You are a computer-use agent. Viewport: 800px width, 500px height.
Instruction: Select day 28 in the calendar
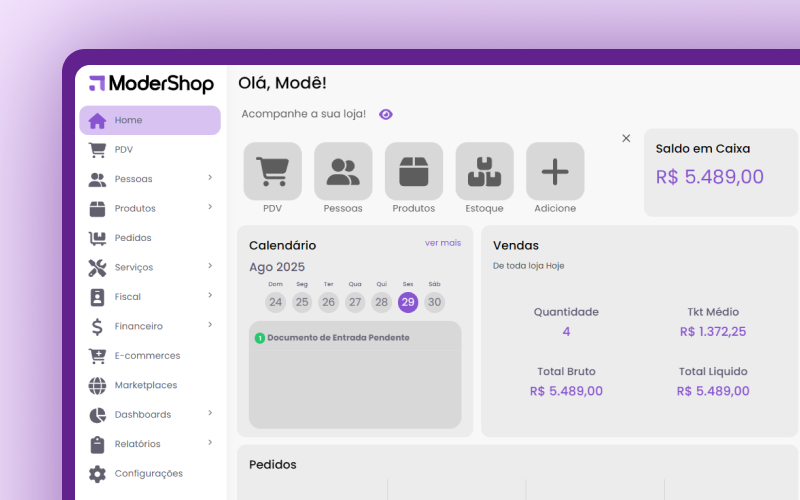pos(382,302)
